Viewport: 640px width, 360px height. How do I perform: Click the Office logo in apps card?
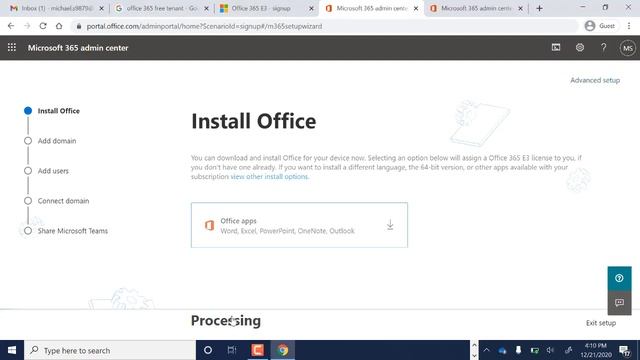point(209,225)
